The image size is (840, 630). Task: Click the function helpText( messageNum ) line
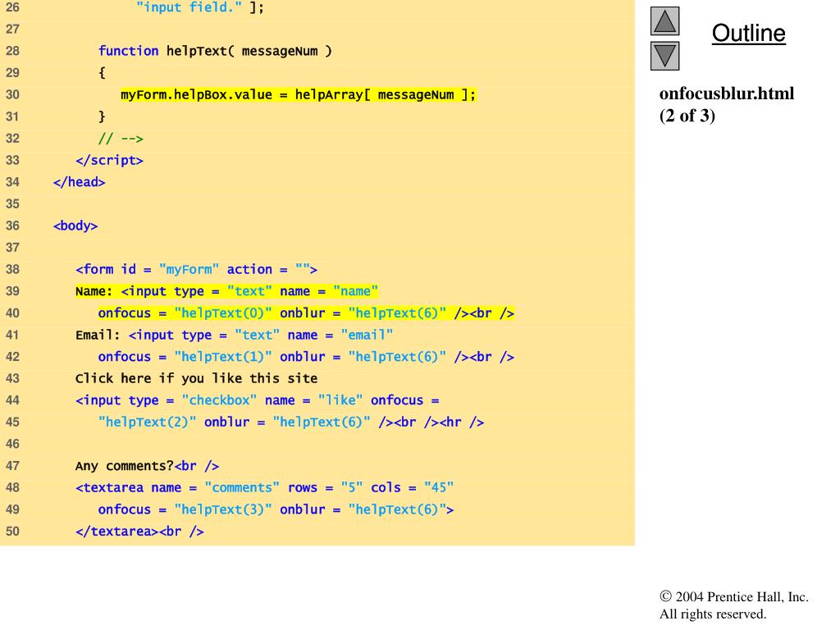click(215, 51)
